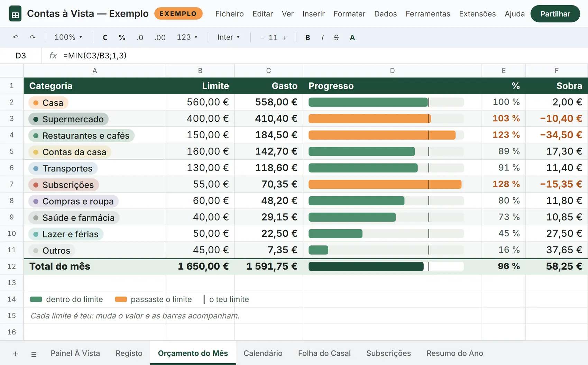This screenshot has height=365, width=588.
Task: Click the undo arrow icon
Action: (16, 37)
